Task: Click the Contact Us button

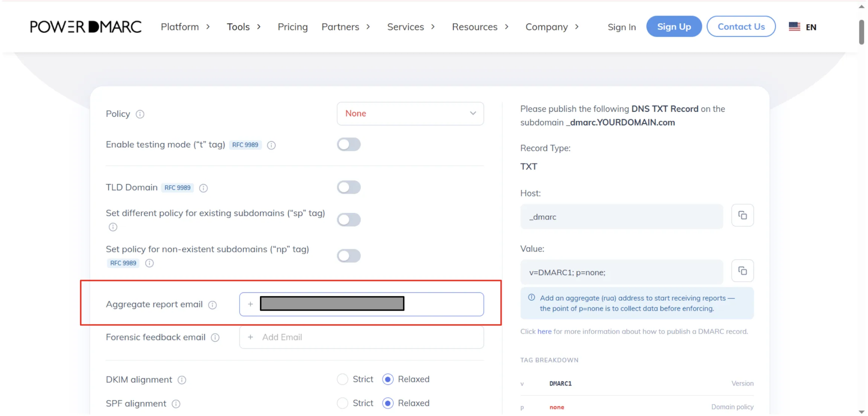Action: (x=741, y=27)
